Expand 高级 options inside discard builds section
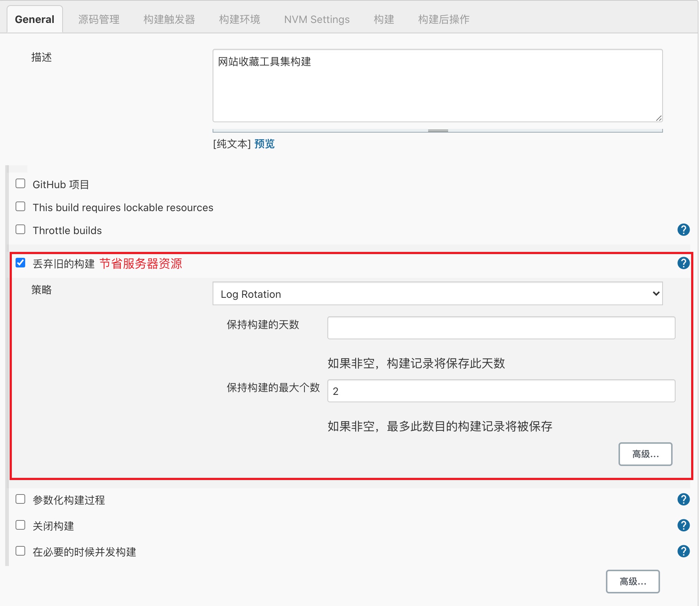This screenshot has width=700, height=606. [x=645, y=454]
